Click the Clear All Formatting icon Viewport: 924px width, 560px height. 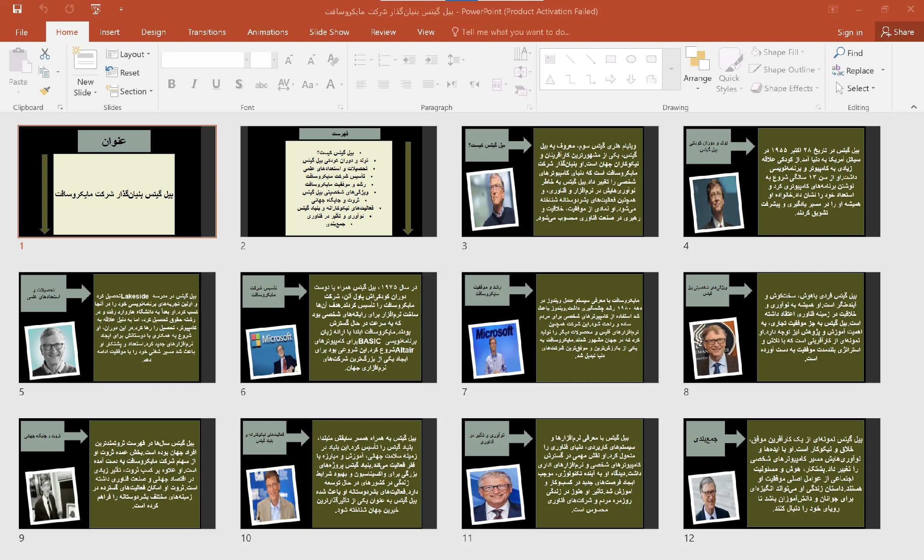333,60
